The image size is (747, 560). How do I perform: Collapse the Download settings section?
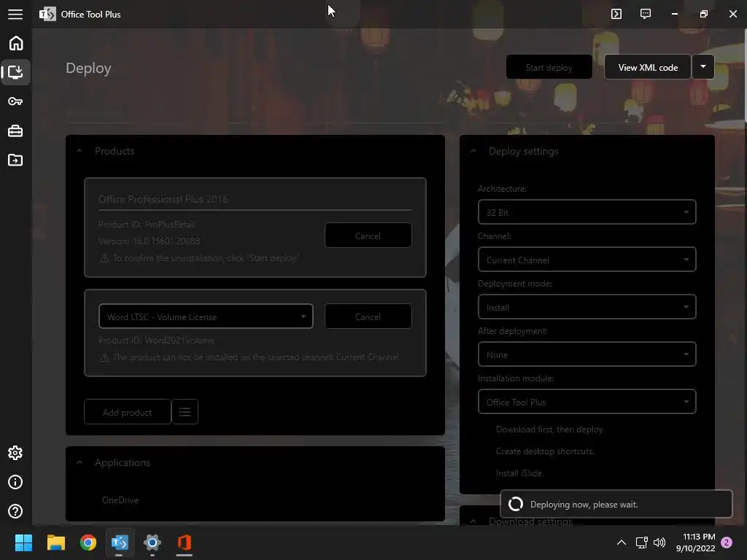pyautogui.click(x=473, y=521)
